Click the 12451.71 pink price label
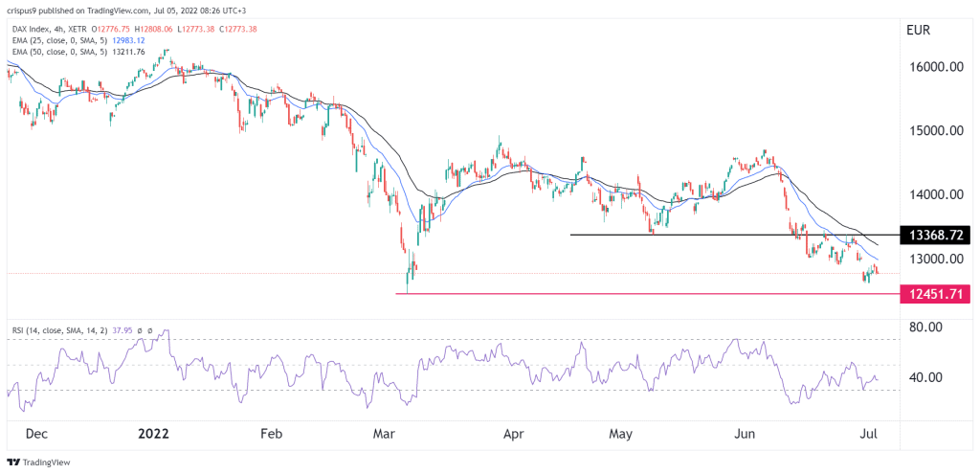Screen dimensions: 980x474 pyautogui.click(x=935, y=293)
